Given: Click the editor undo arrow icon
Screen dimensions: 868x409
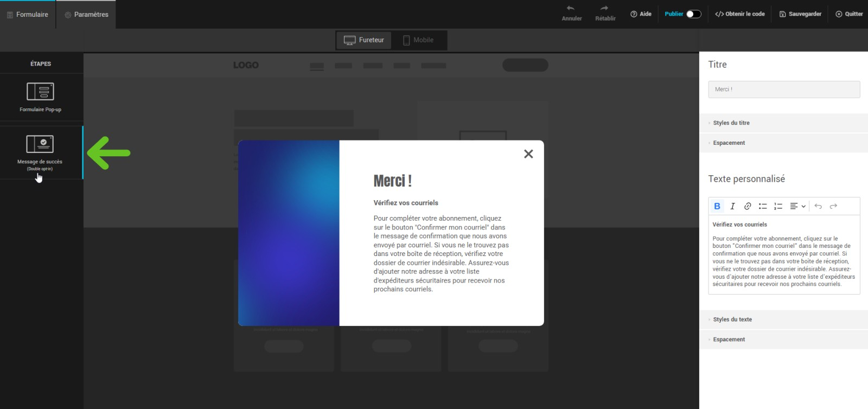Looking at the screenshot, I should click(818, 206).
